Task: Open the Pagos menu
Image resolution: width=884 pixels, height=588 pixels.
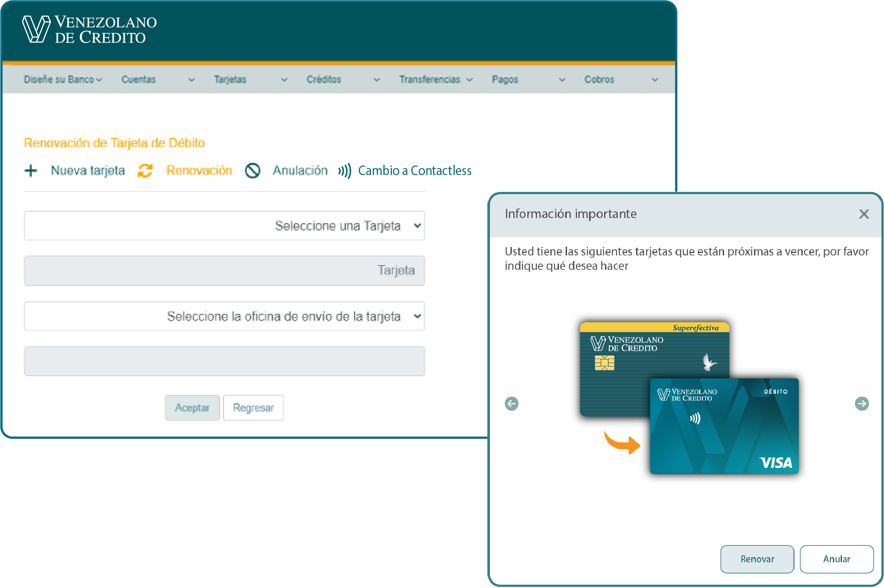Action: [x=505, y=80]
